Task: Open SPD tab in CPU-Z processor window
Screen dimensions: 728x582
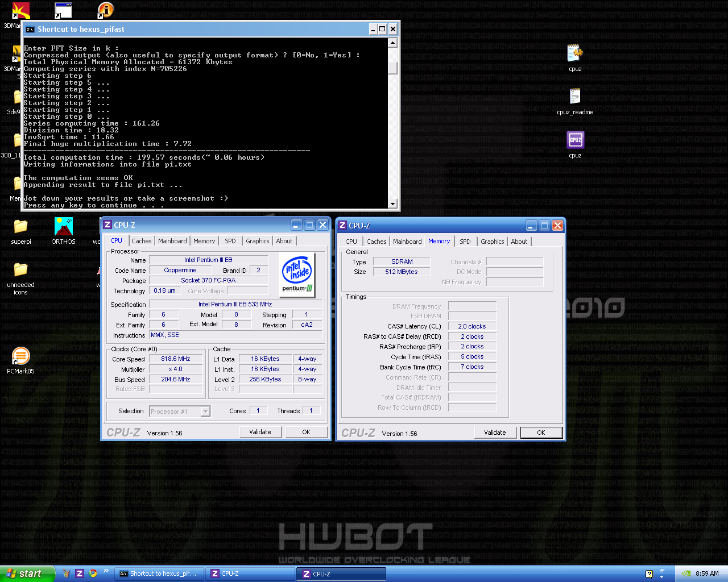Action: point(230,241)
